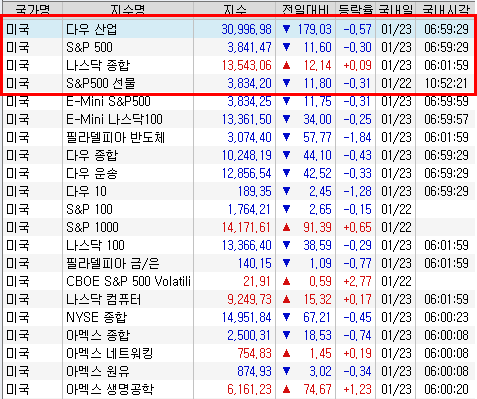
Task: Click the 다우 운송 row
Action: point(239,173)
